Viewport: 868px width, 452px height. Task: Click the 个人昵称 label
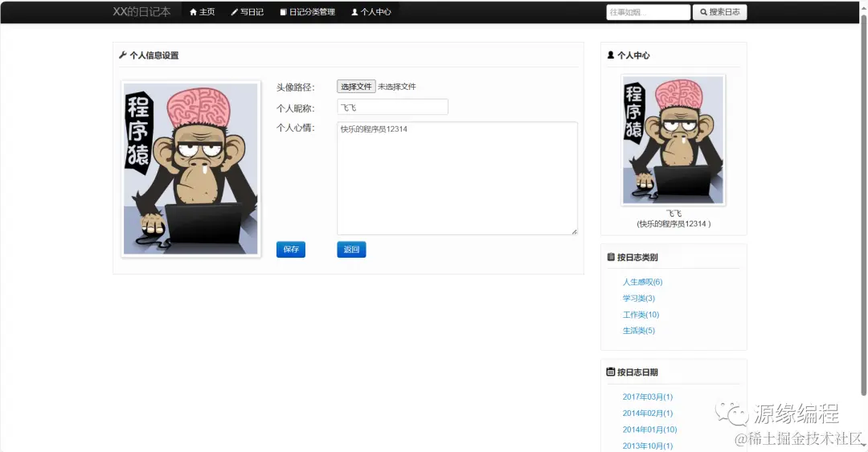point(296,108)
